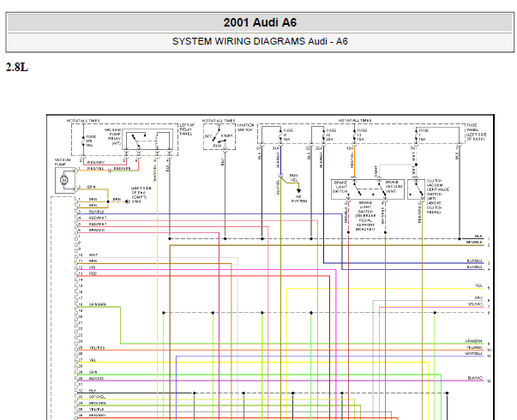Viewport: 517px width, 420px height.
Task: Click the relay panel fuse symbol
Action: click(x=83, y=141)
